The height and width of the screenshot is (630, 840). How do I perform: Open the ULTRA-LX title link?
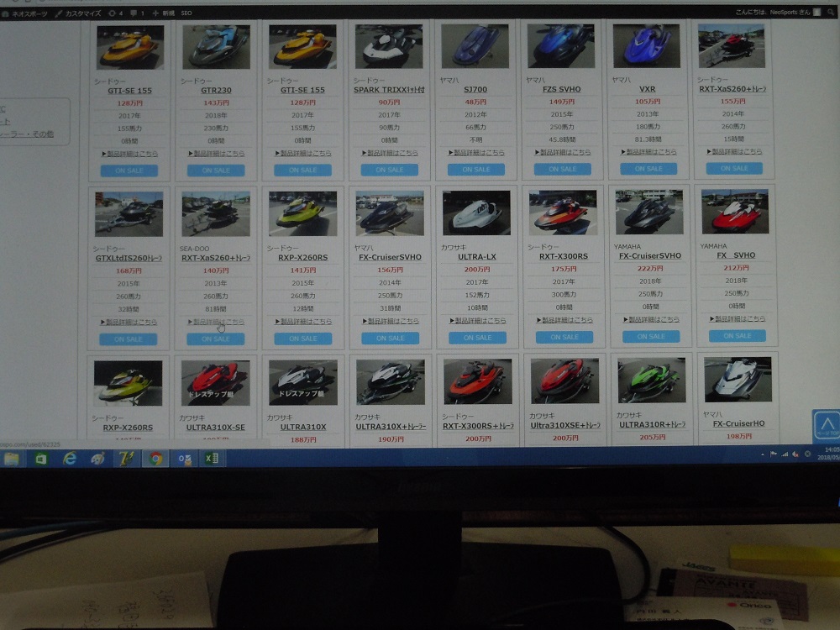pyautogui.click(x=477, y=257)
